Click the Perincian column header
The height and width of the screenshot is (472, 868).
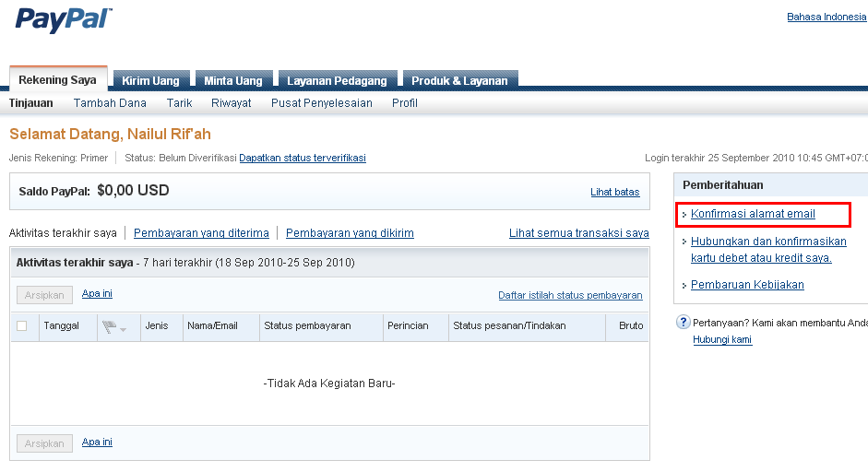click(408, 326)
